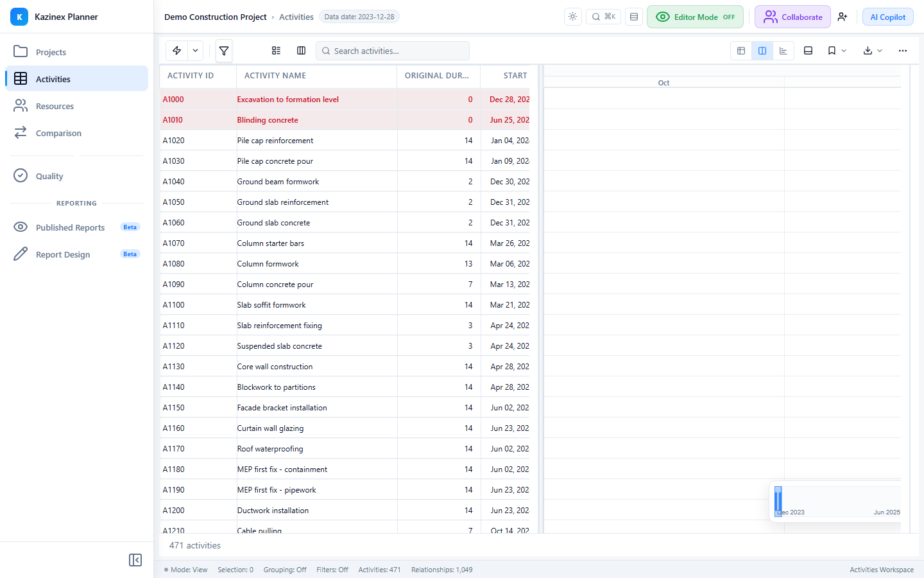Open AI Copilot
This screenshot has height=578, width=924.
[x=888, y=17]
